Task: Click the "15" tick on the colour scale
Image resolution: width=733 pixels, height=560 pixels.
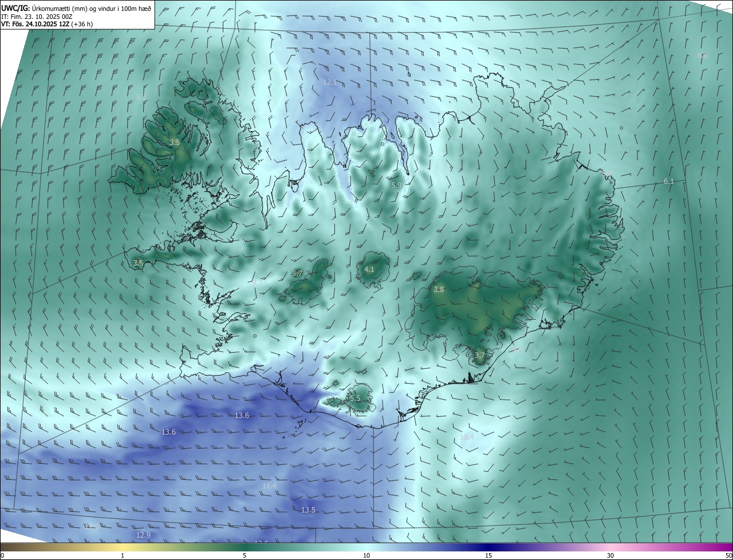Action: (x=488, y=555)
